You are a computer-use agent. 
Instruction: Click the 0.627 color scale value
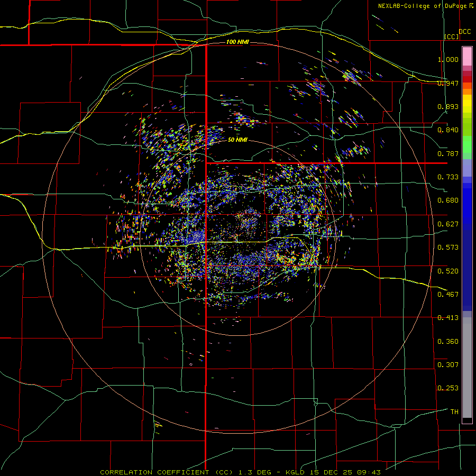click(448, 224)
